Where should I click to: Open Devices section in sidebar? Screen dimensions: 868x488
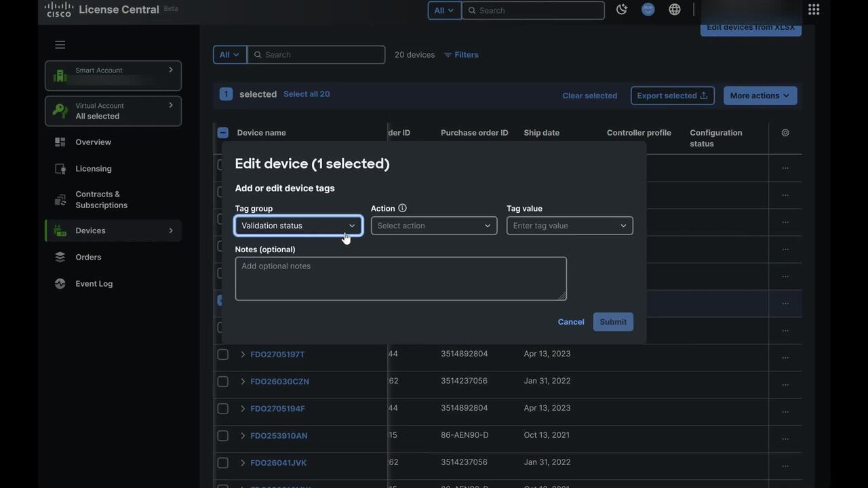[113, 230]
